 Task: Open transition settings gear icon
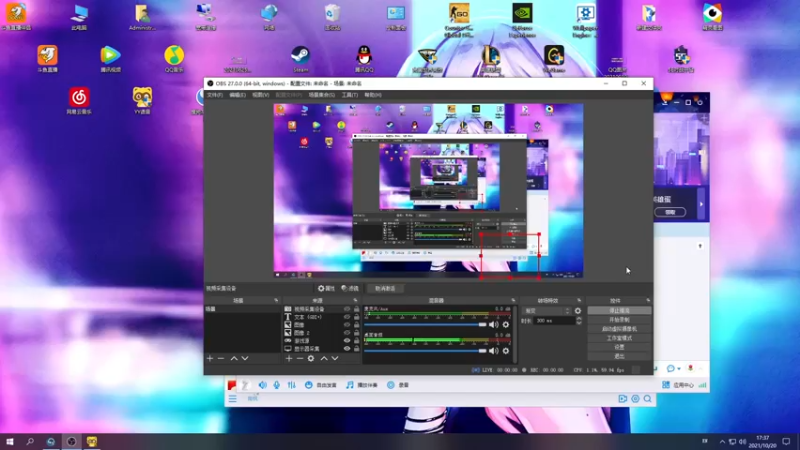[x=577, y=311]
